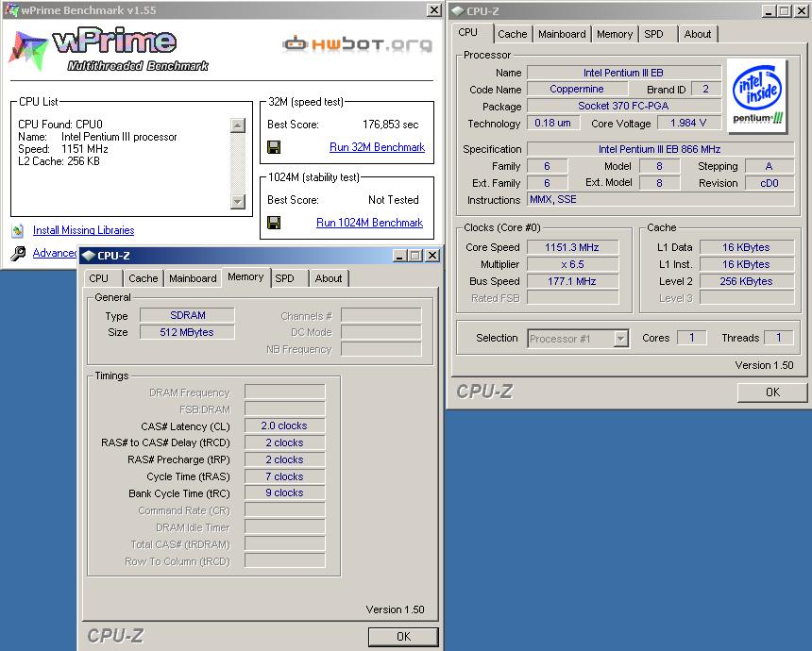This screenshot has width=812, height=651.
Task: Open the Advanced settings link
Action: pyautogui.click(x=55, y=253)
